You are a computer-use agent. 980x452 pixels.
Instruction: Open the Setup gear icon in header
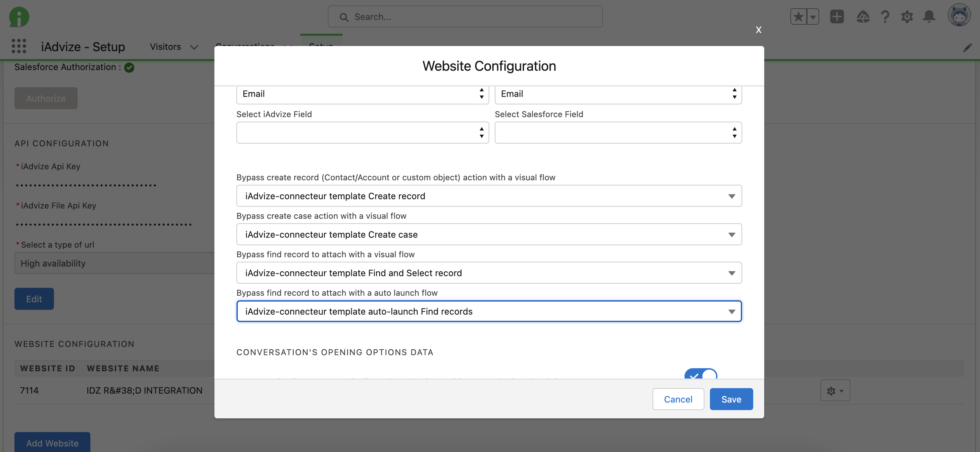click(x=907, y=17)
